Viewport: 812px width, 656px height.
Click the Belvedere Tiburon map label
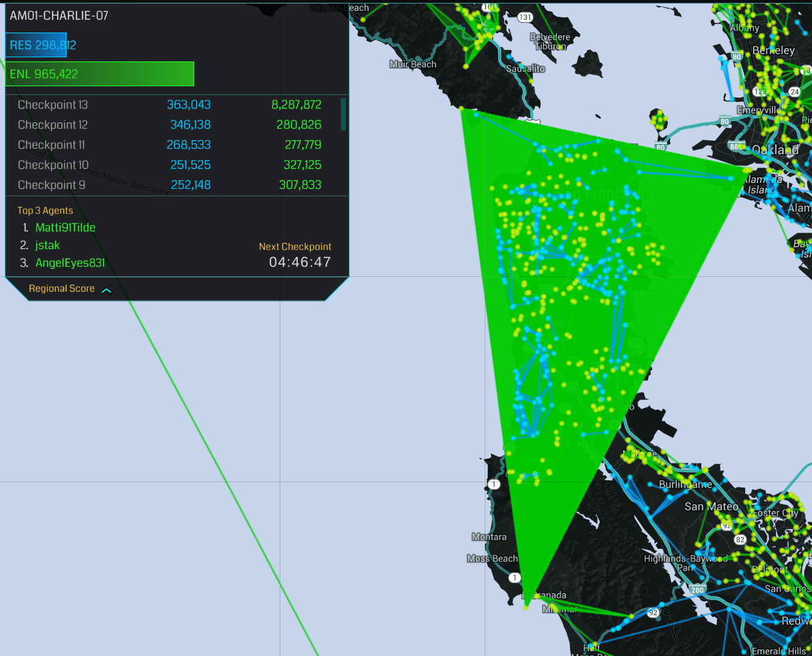[550, 42]
